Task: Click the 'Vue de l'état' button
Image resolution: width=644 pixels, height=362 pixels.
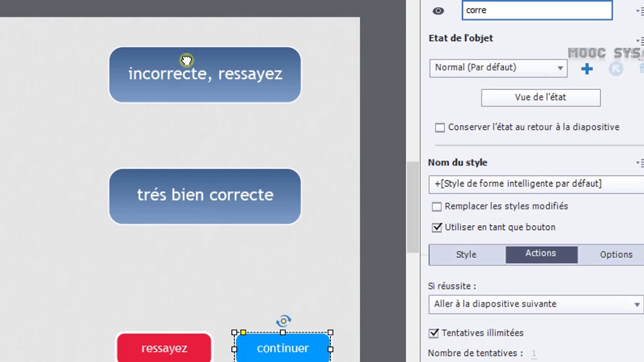Action: pos(540,98)
